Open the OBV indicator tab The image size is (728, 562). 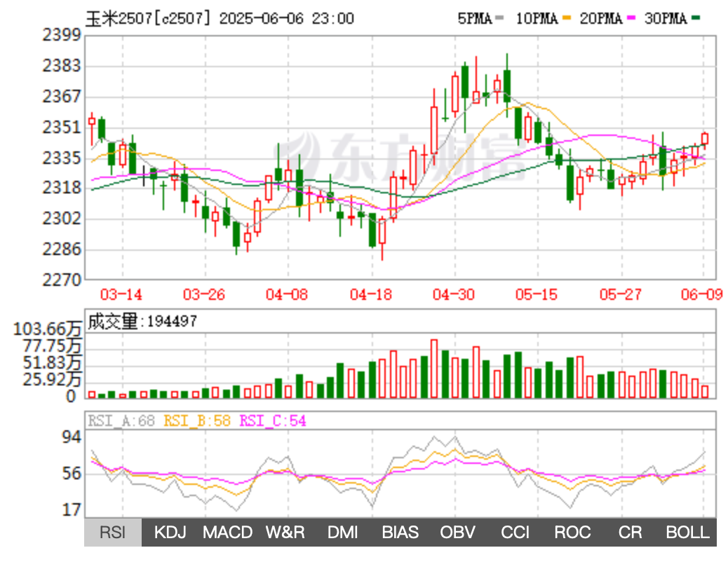click(x=457, y=533)
